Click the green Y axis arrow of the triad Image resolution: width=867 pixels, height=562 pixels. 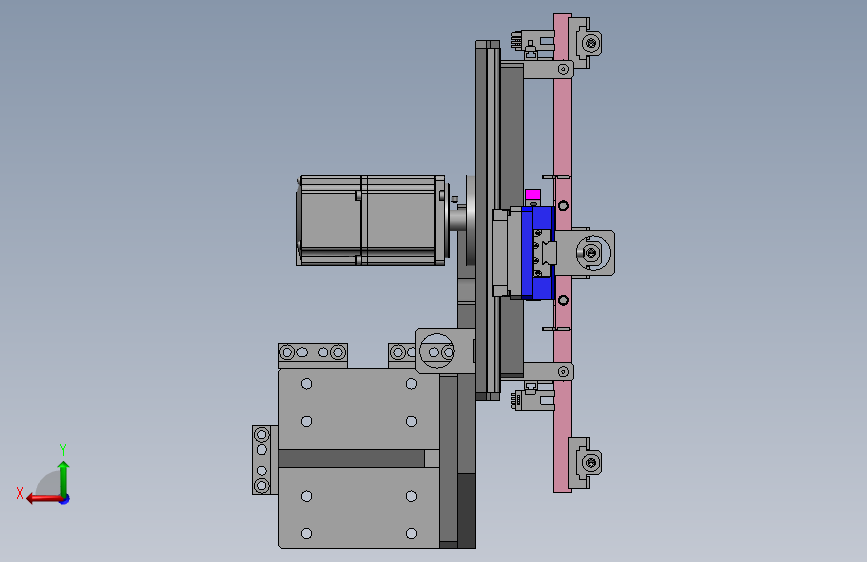(64, 479)
